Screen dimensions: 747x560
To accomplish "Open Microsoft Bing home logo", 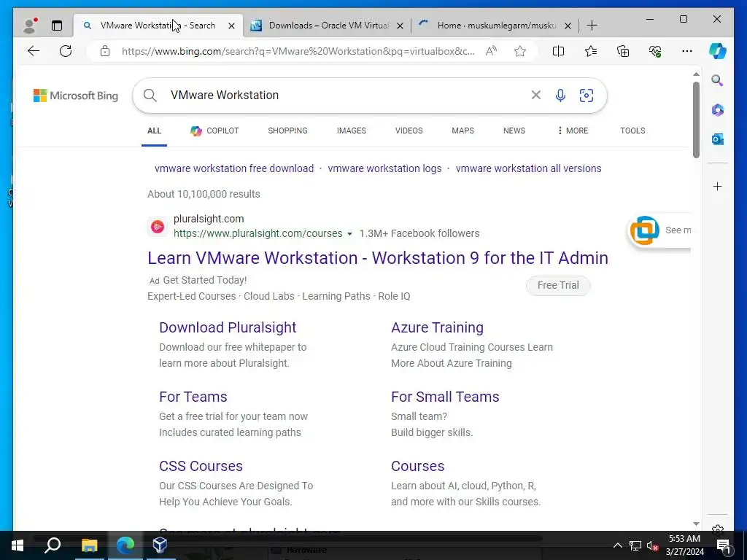I will coord(76,96).
